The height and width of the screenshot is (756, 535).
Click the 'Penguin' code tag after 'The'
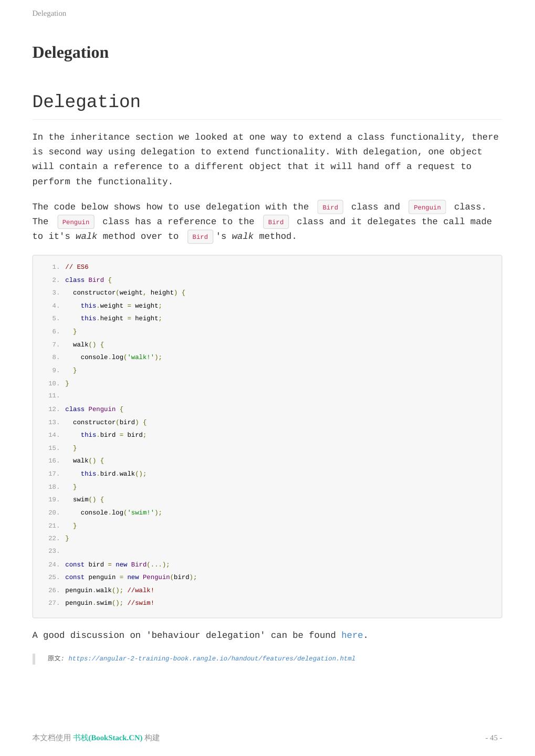click(x=76, y=222)
